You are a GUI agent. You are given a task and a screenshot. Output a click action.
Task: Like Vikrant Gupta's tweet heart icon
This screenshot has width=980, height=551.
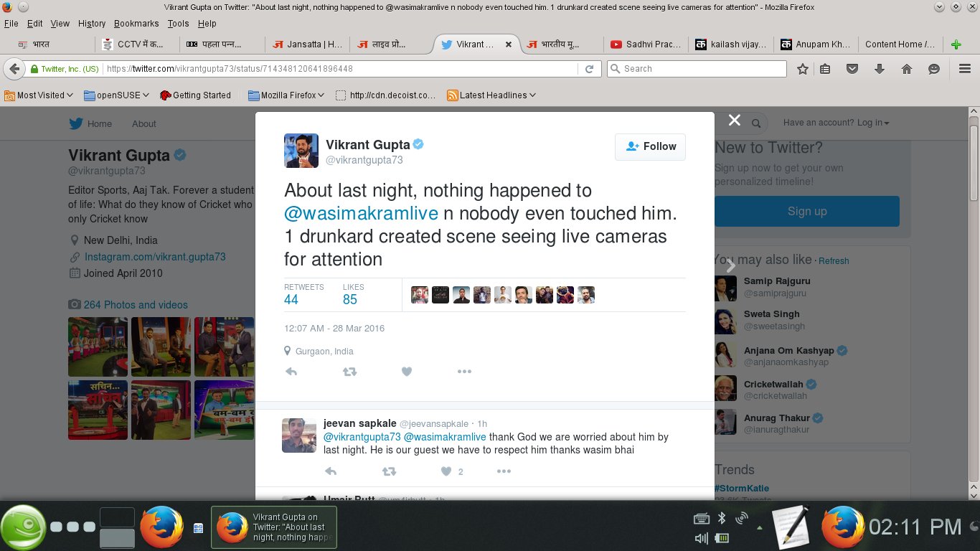407,372
